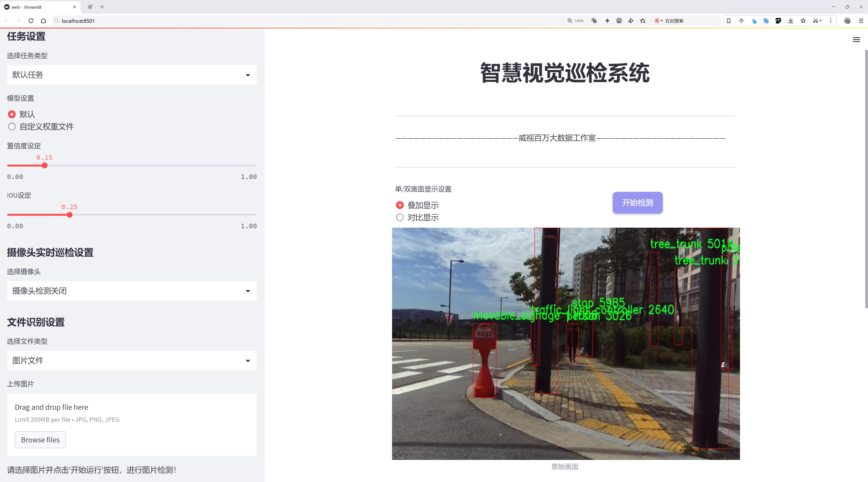Click the 开始检测 button

[637, 203]
